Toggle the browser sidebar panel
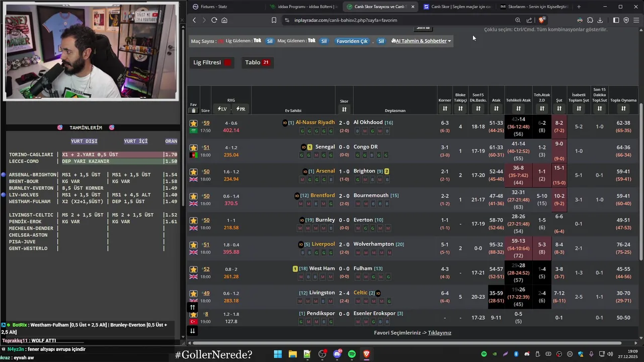The height and width of the screenshot is (362, 644). pos(616,20)
